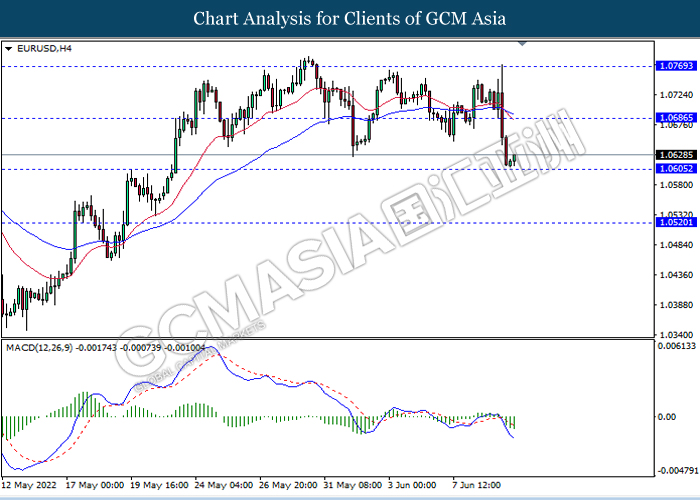Click the 1.04840 price axis value
The height and width of the screenshot is (500, 700).
[676, 245]
